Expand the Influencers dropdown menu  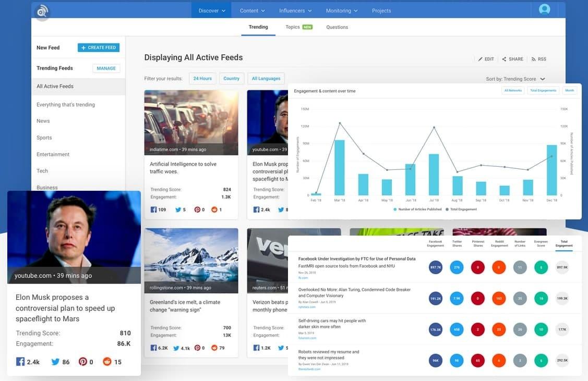[x=295, y=10]
